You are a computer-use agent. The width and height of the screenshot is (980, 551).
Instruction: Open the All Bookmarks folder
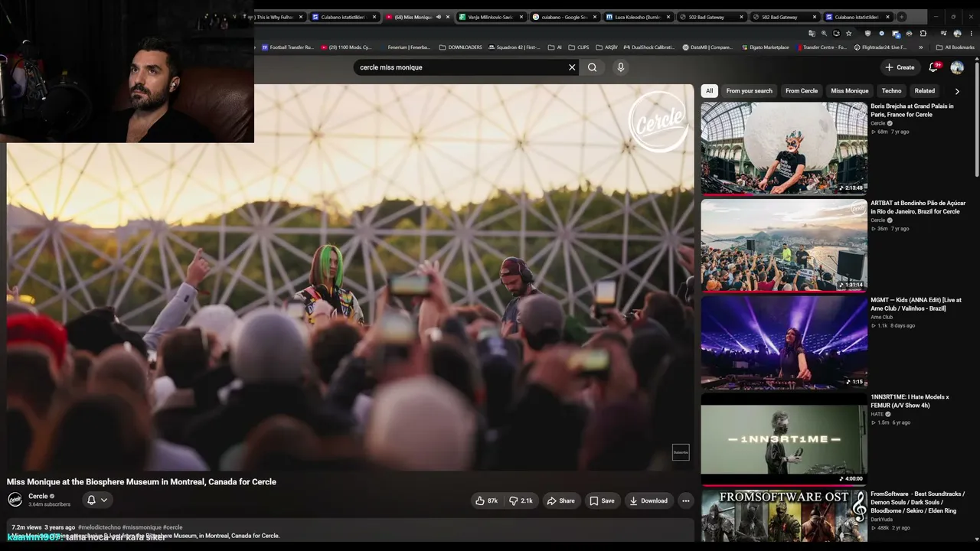click(x=955, y=47)
